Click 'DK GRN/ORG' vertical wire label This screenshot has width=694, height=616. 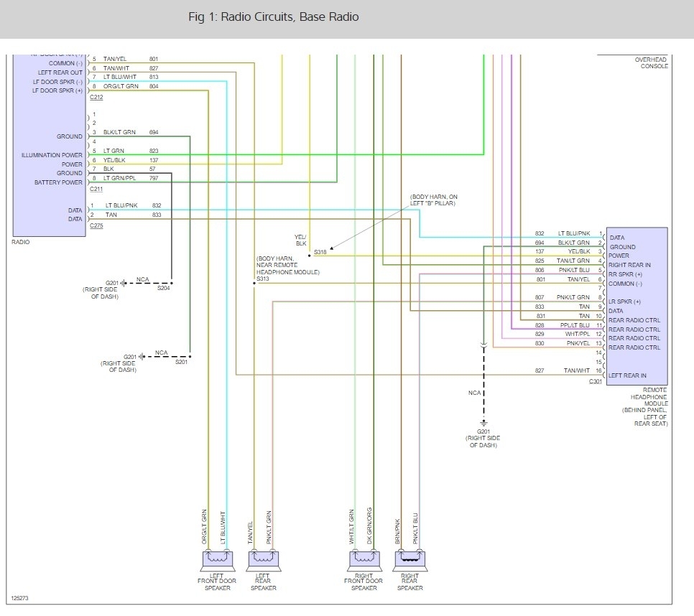369,526
